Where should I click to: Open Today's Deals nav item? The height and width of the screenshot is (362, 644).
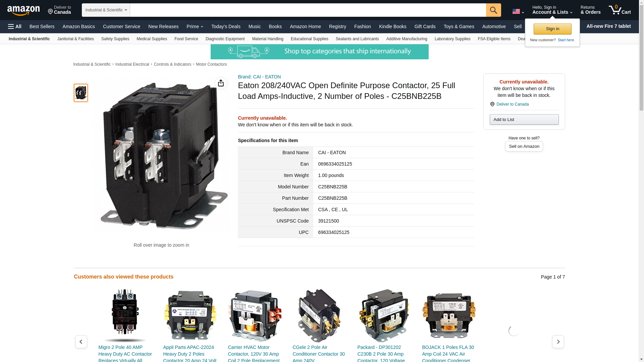(x=226, y=26)
